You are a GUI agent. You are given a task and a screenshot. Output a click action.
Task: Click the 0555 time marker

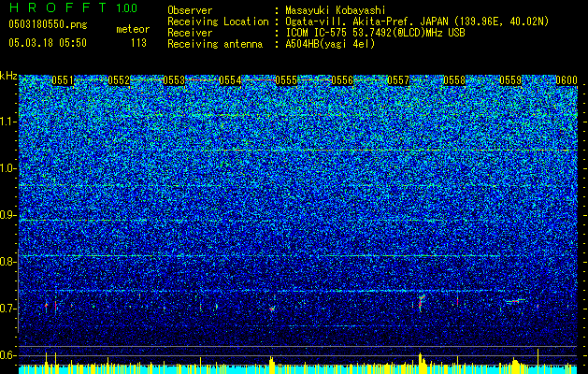(x=286, y=80)
